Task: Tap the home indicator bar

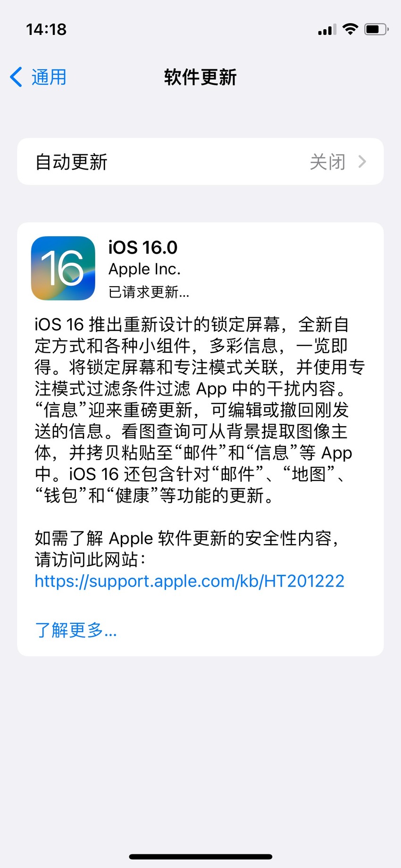Action: point(200,857)
